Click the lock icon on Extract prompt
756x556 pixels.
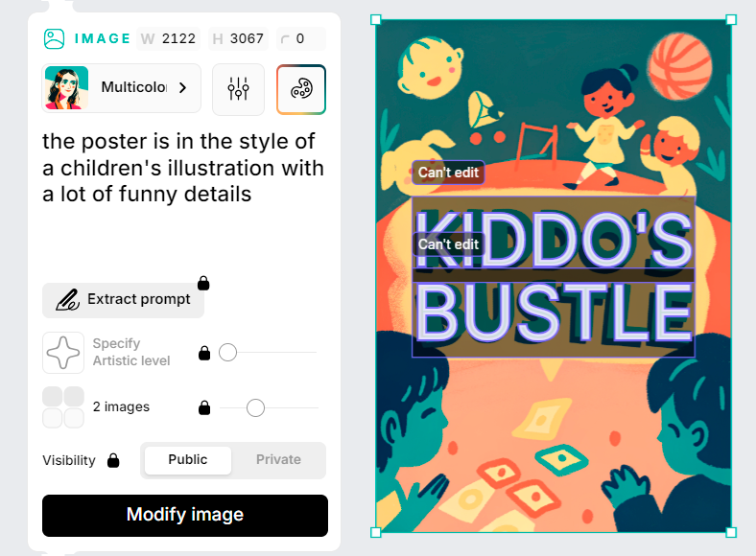click(203, 283)
